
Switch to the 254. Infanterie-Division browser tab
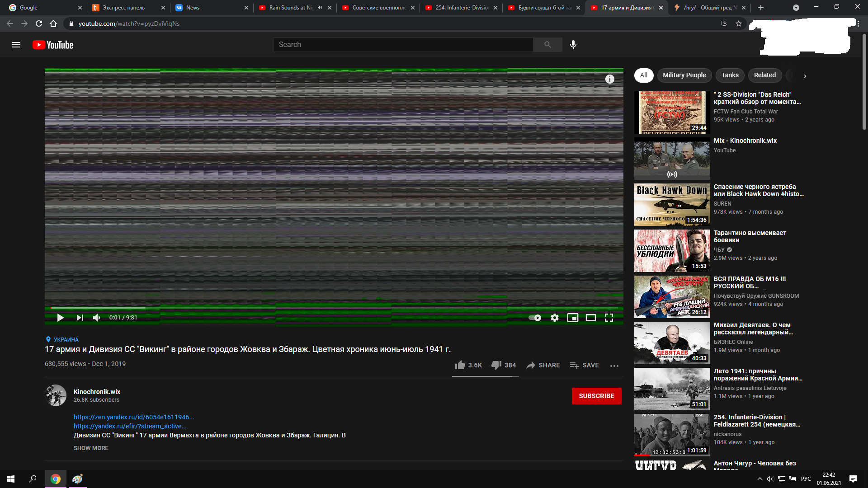[461, 8]
